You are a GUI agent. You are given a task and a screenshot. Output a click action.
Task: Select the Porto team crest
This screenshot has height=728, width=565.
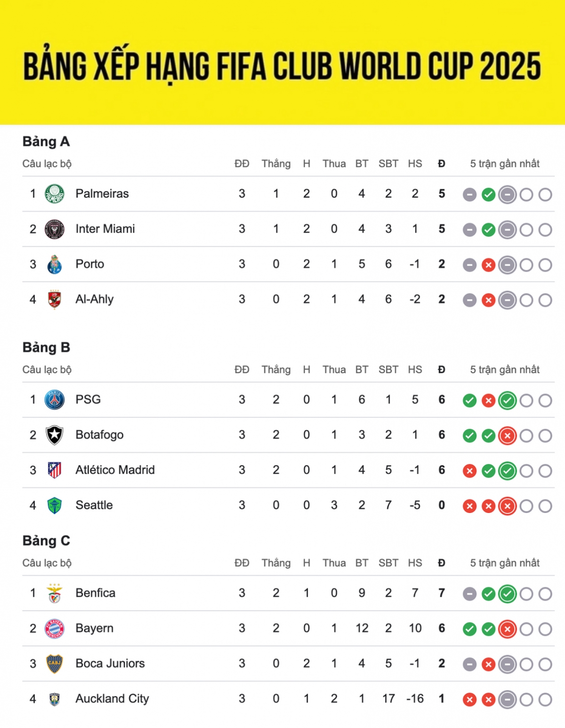tap(55, 264)
